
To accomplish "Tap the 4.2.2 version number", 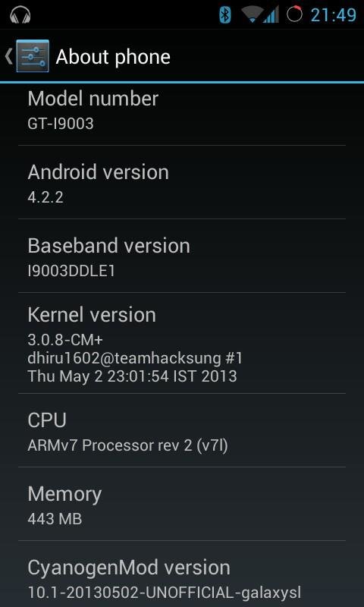I will pos(45,197).
